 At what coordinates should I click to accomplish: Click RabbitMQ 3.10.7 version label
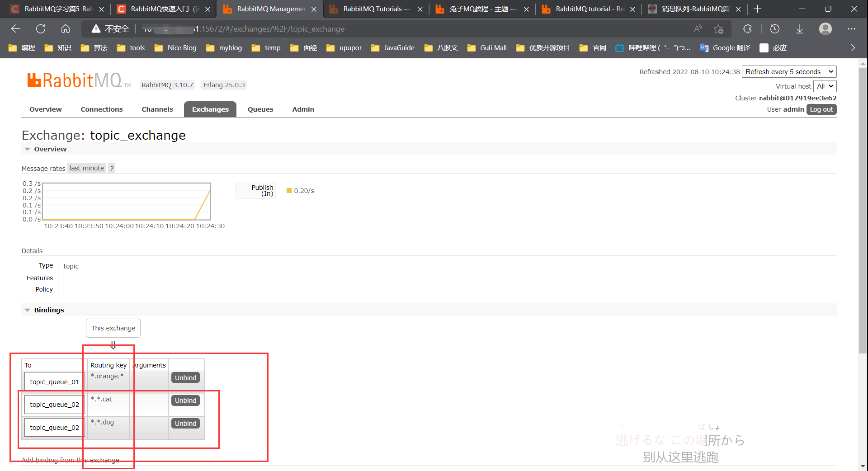(x=167, y=85)
